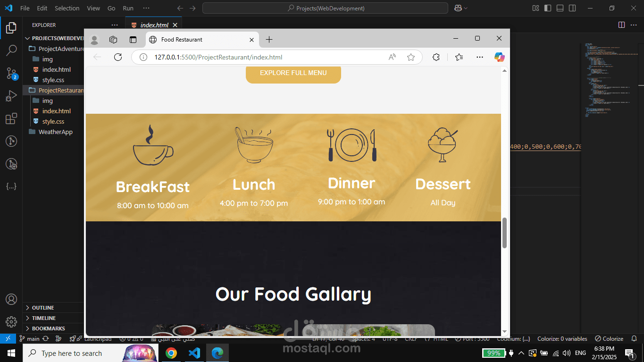Open style.css under ProjectRestaurant
This screenshot has width=644, height=362.
(x=53, y=121)
